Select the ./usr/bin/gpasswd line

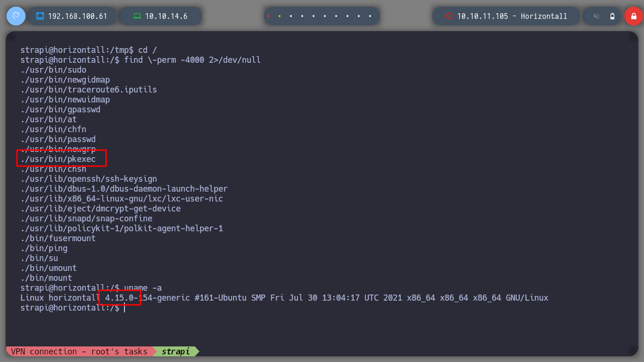(60, 109)
